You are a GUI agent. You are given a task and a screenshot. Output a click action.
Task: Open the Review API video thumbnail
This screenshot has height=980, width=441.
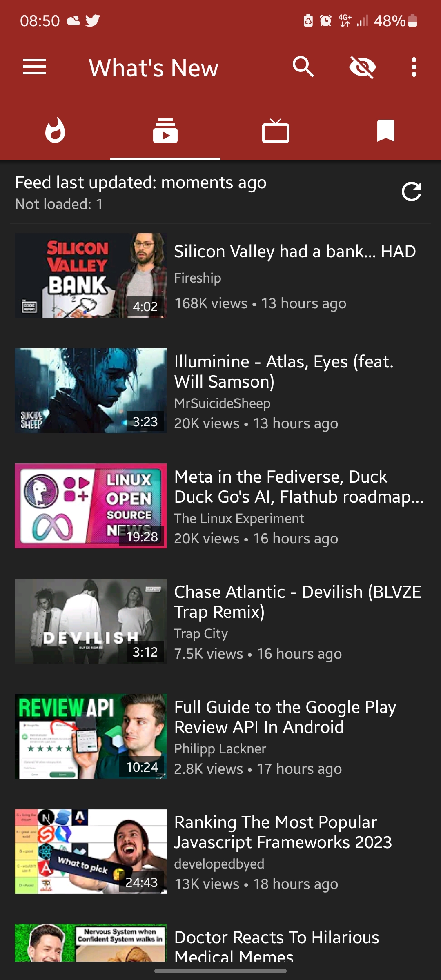tap(91, 736)
